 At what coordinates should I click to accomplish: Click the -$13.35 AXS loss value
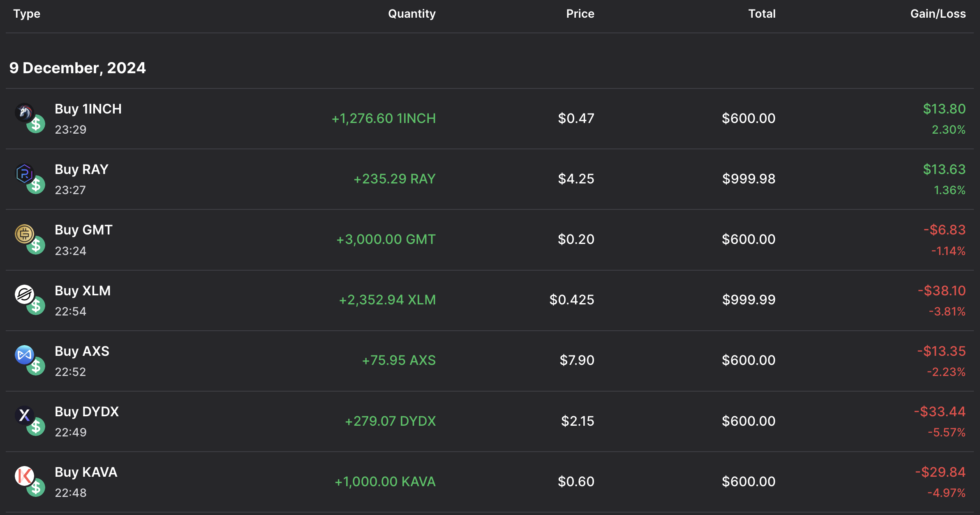(941, 351)
